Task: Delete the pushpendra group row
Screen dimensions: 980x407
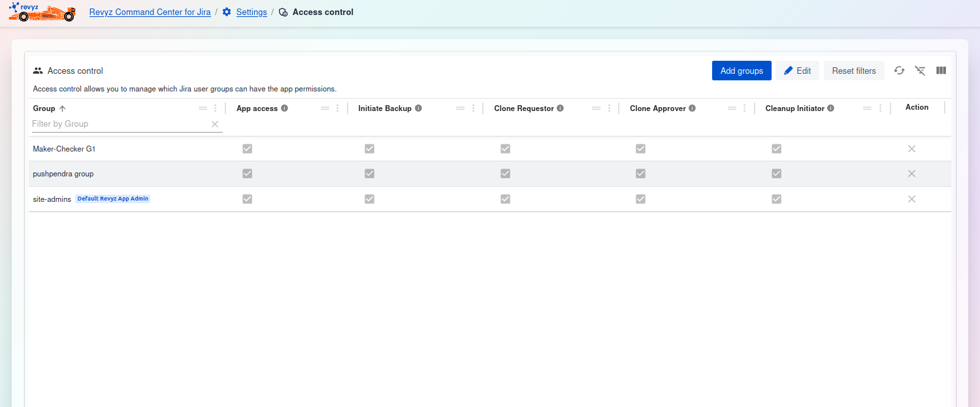Action: point(911,174)
